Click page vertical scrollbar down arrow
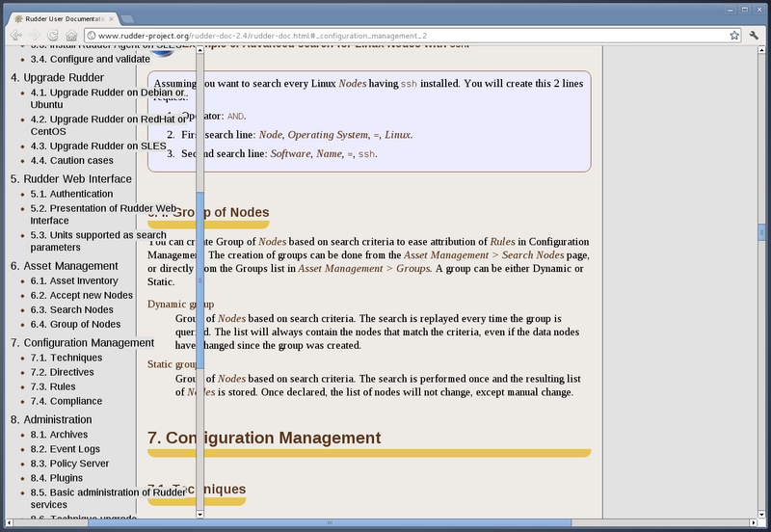This screenshot has height=532, width=771. [x=761, y=515]
